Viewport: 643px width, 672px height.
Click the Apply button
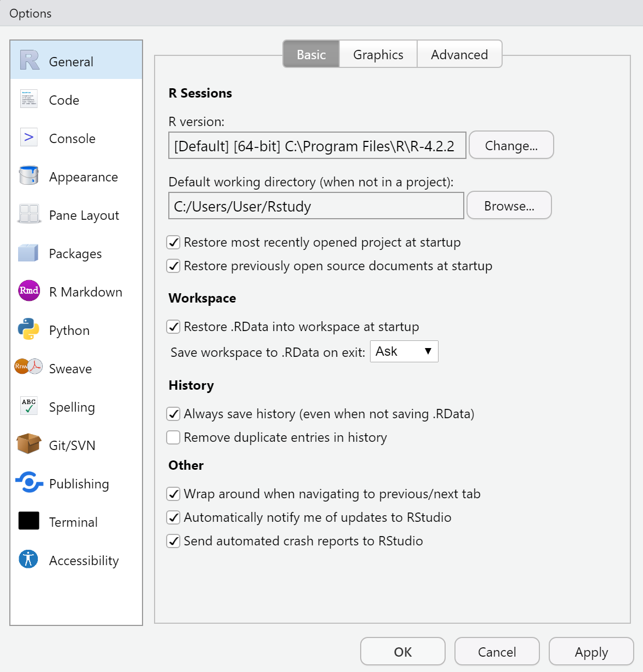(591, 652)
